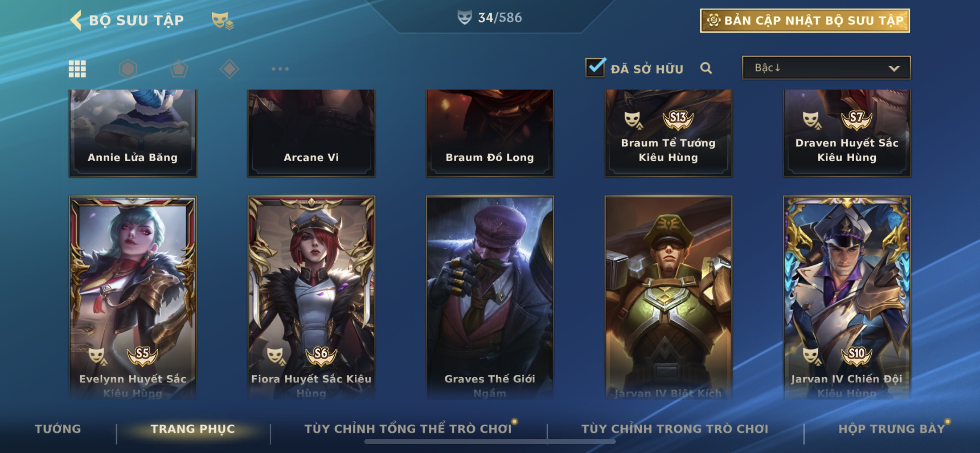The width and height of the screenshot is (980, 453).
Task: Open more filters via three-dots icon
Action: tap(280, 69)
